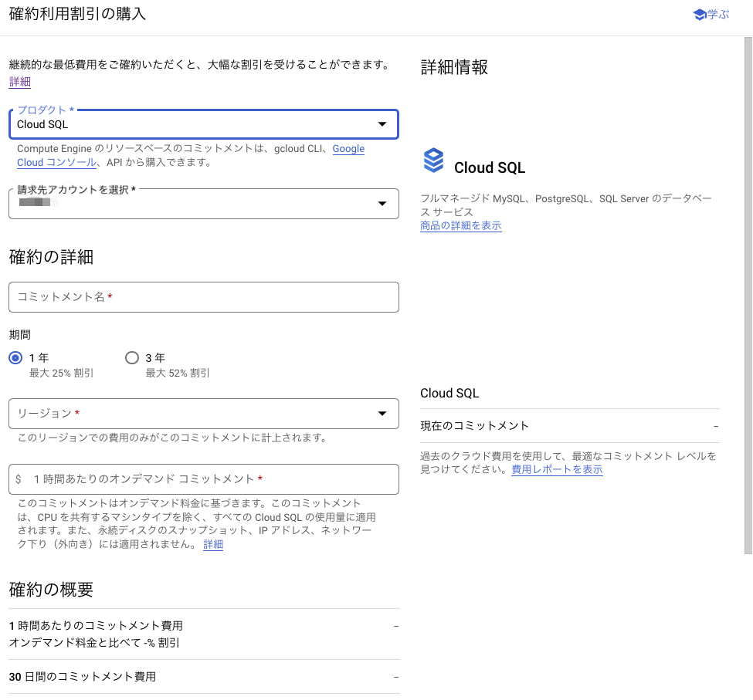This screenshot has height=700, width=753.
Task: Select the 1 年 period radio button
Action: click(x=16, y=357)
